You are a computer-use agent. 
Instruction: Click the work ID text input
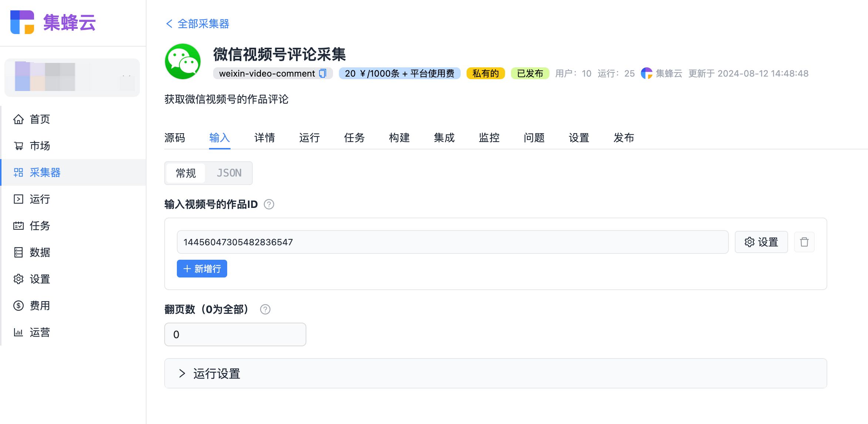452,242
